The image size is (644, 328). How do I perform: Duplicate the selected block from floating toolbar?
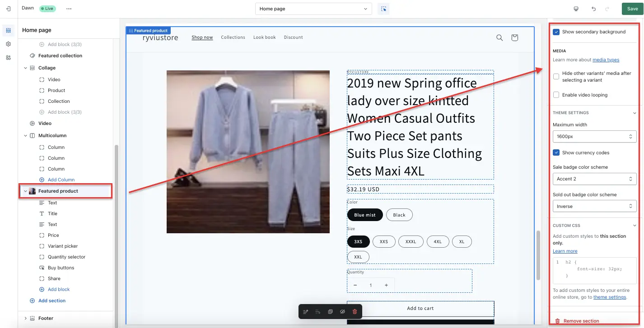click(330, 311)
